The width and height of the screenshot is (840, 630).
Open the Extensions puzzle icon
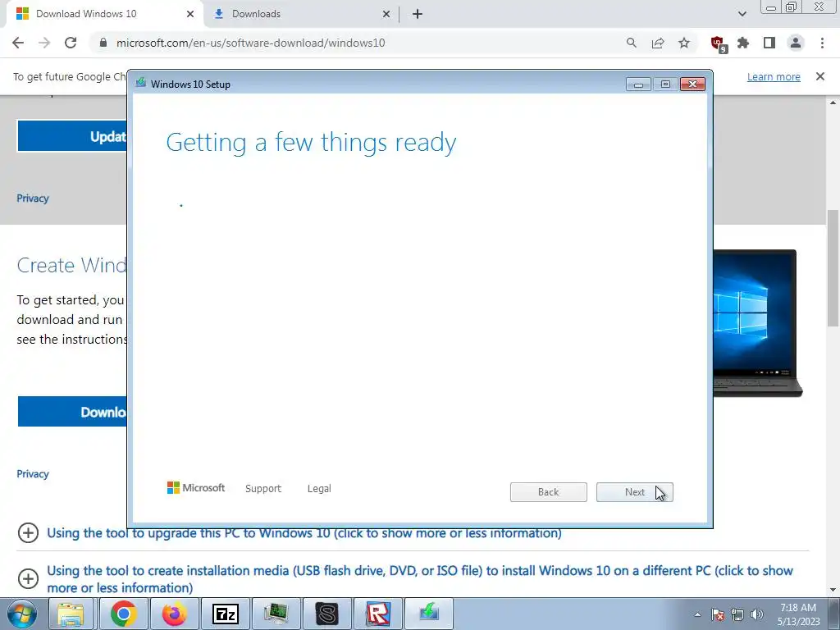[743, 43]
